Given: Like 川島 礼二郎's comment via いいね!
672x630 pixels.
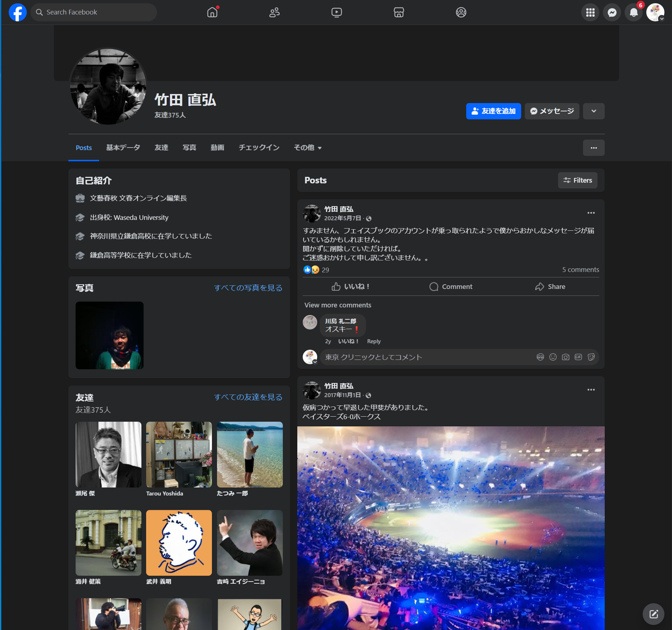Looking at the screenshot, I should tap(348, 341).
